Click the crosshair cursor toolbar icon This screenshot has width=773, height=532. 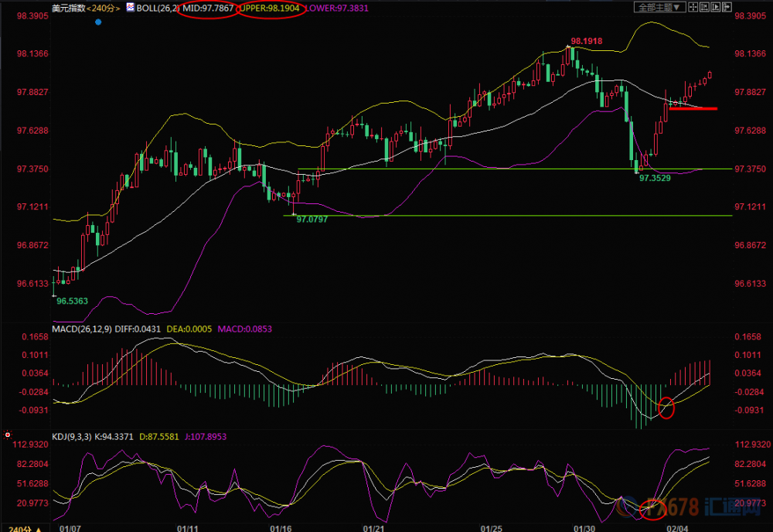tap(693, 7)
